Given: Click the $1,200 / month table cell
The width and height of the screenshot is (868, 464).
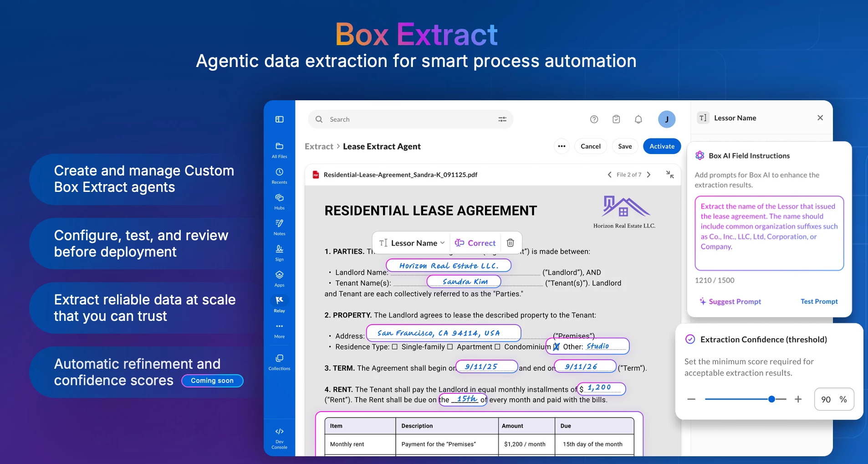Looking at the screenshot, I should 526,444.
